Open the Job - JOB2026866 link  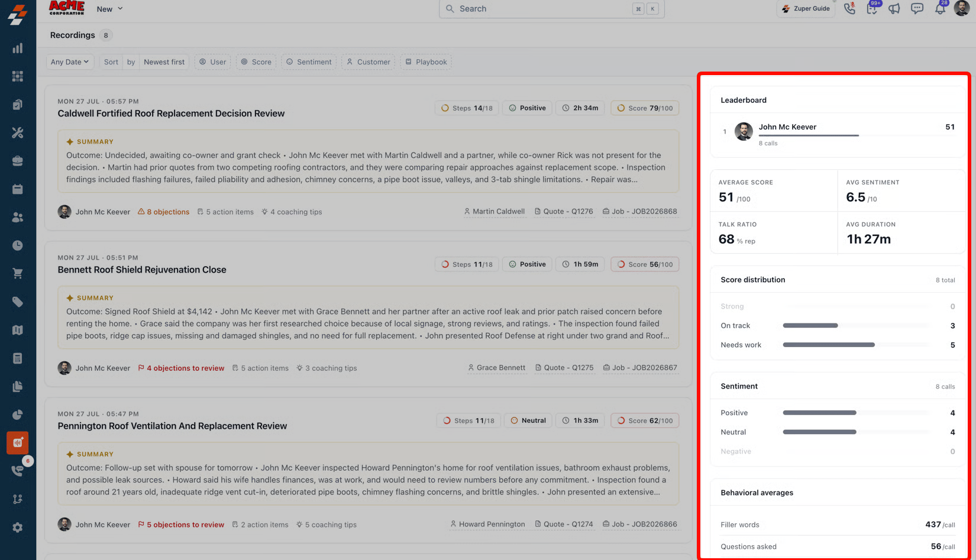640,524
